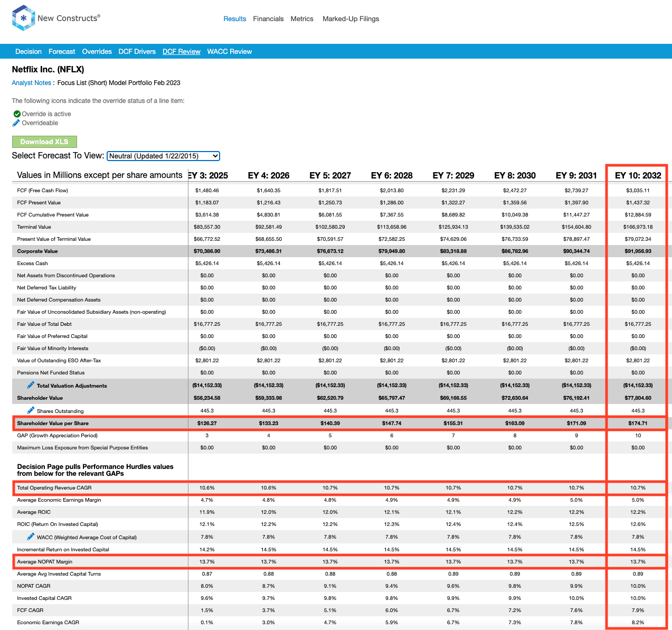Switch to the DCF Review tab
The width and height of the screenshot is (672, 630).
182,51
